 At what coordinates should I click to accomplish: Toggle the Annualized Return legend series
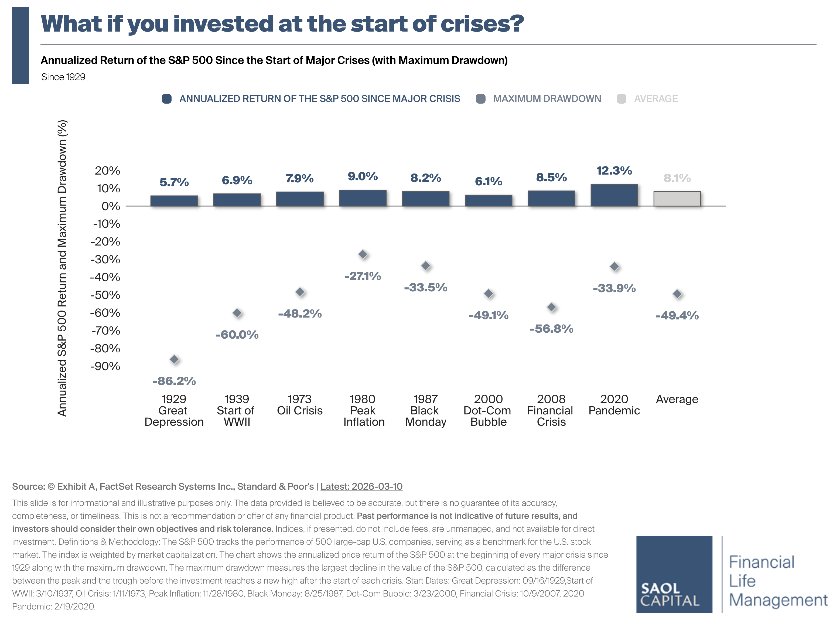pos(319,99)
